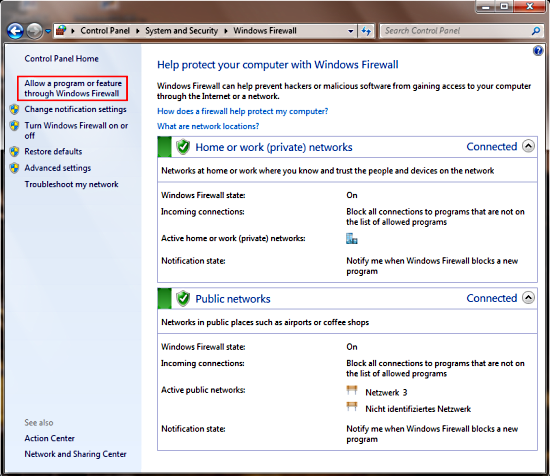This screenshot has width=550, height=476.
Task: Click the Netzwerk 3 bench icon
Action: click(351, 391)
